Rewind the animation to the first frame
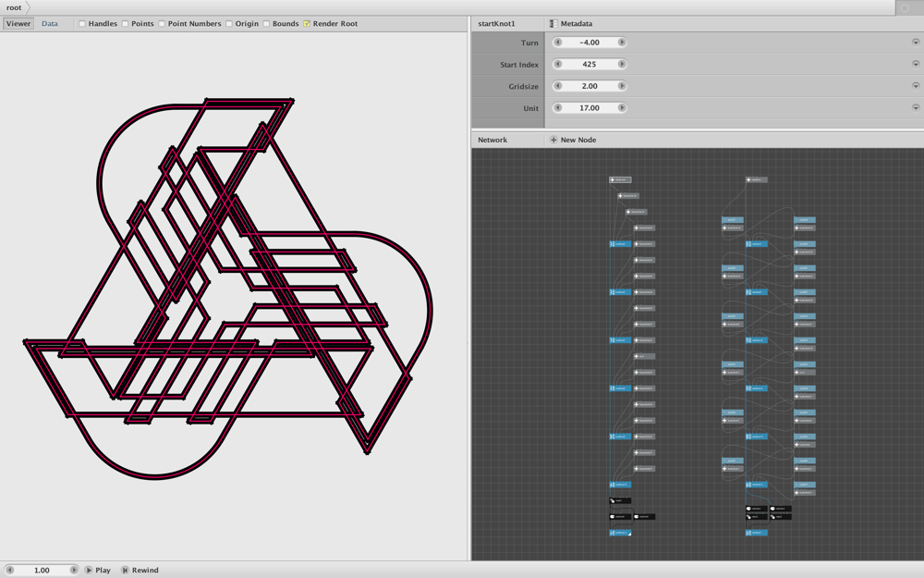 click(x=140, y=570)
